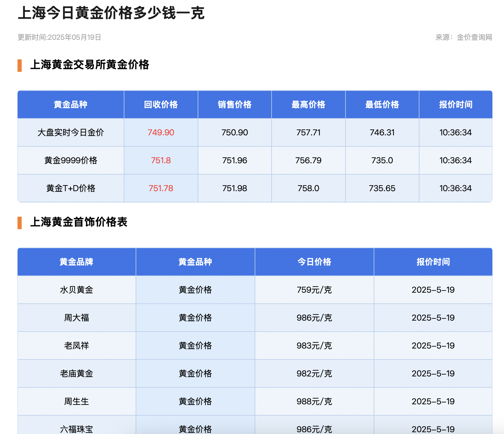Select the heading 上海黄金首饰价格表
The width and height of the screenshot is (504, 434).
click(x=79, y=222)
